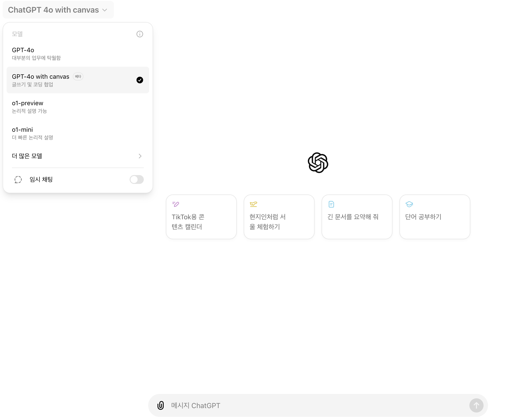Click the airplane icon on Seoul card
Screen dimensions: 507x420
pos(253,204)
